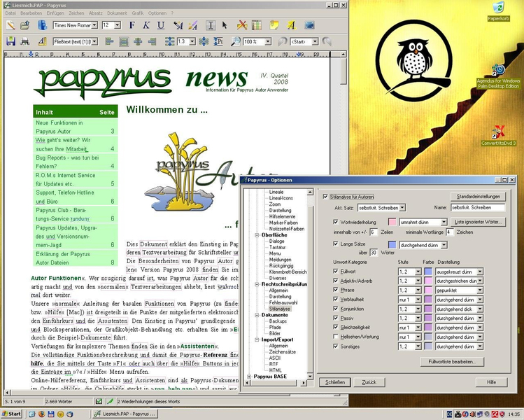The width and height of the screenshot is (524, 420).
Task: Open the Wortwiederholung display style dropdown
Action: (x=444, y=222)
